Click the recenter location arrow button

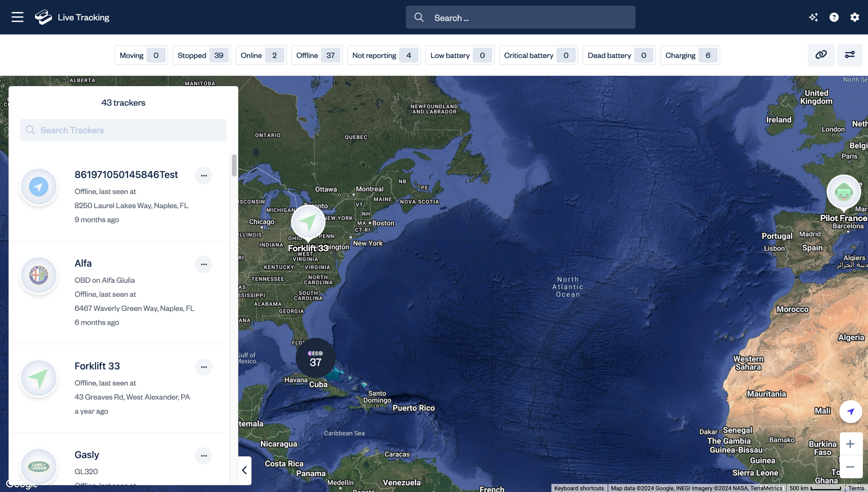pos(850,412)
